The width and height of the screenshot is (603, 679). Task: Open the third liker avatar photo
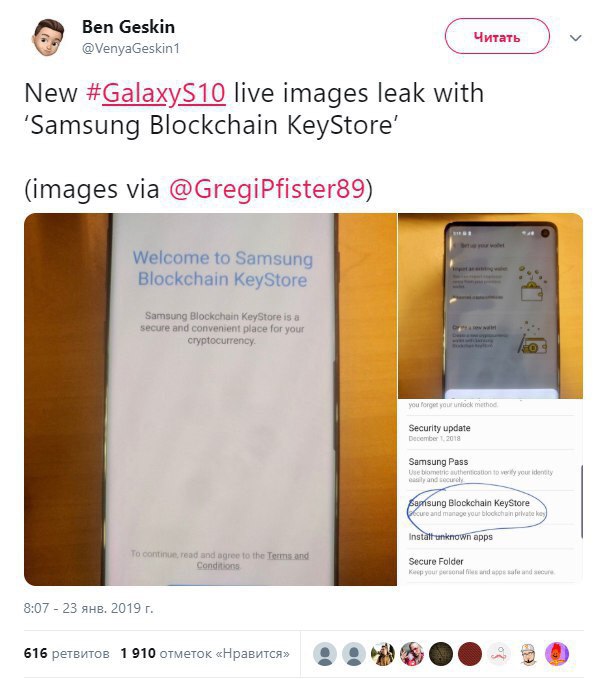click(x=383, y=654)
